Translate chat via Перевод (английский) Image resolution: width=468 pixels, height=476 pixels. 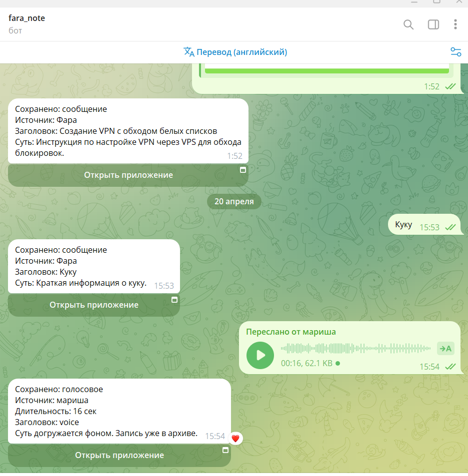coord(235,52)
